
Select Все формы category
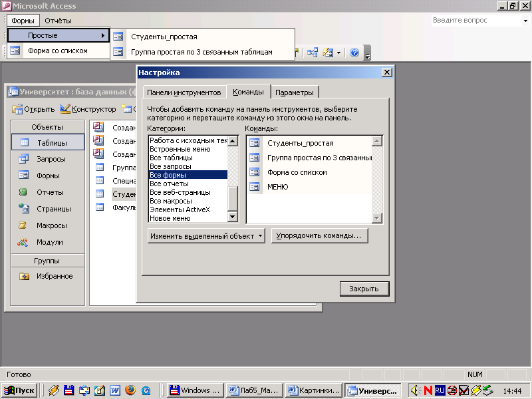[x=188, y=175]
